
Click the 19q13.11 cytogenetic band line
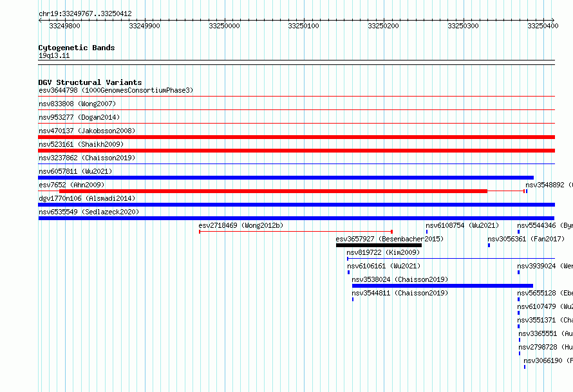pyautogui.click(x=296, y=62)
